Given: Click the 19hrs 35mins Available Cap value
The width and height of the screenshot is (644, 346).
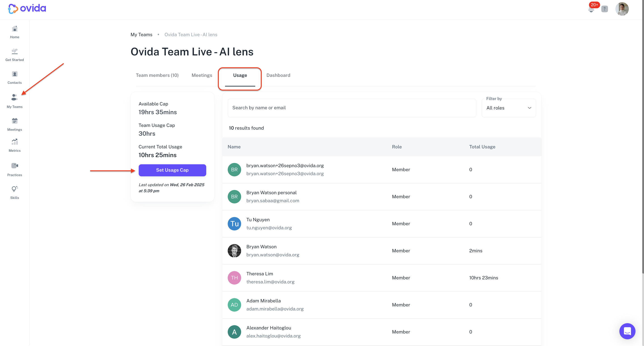Looking at the screenshot, I should [x=157, y=112].
